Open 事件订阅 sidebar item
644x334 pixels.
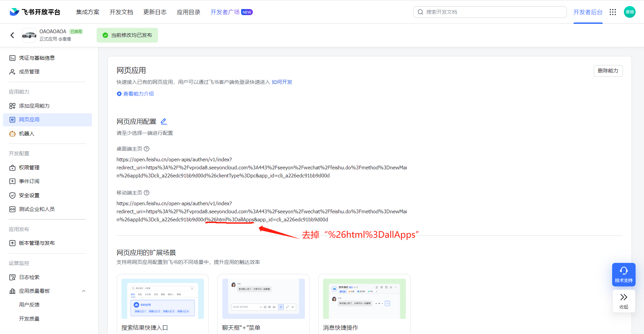[47, 181]
